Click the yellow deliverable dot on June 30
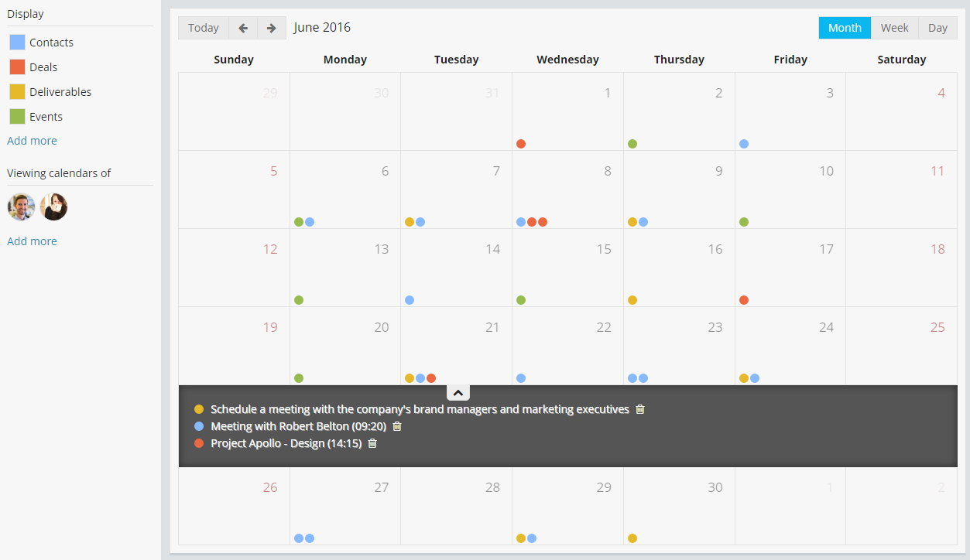970x560 pixels. click(632, 538)
